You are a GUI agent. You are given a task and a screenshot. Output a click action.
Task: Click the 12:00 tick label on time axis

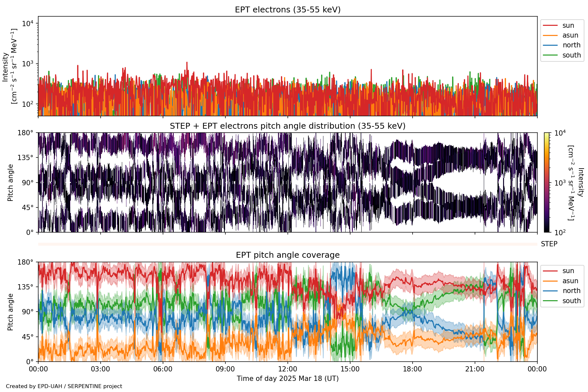(x=287, y=369)
